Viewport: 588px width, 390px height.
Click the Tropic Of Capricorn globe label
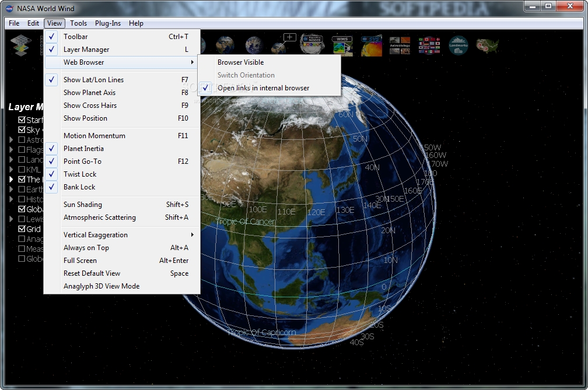(262, 332)
